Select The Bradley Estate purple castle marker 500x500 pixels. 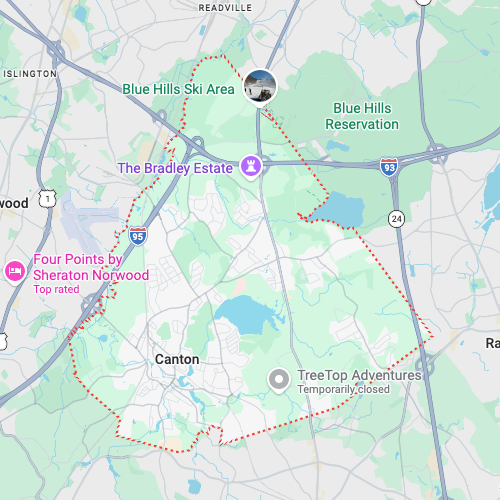click(x=251, y=167)
